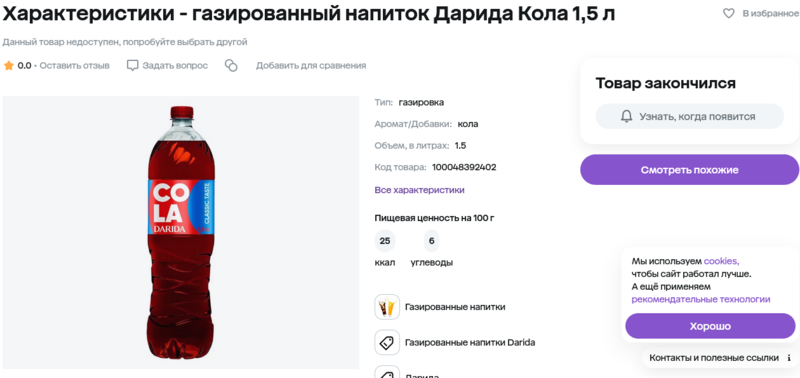Click Смотреть похожие button
The height and width of the screenshot is (378, 800).
[x=689, y=170]
